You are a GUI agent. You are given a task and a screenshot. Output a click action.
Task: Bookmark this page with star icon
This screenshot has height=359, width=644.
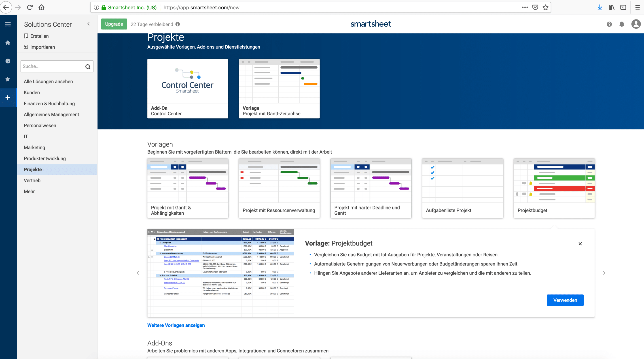click(546, 8)
